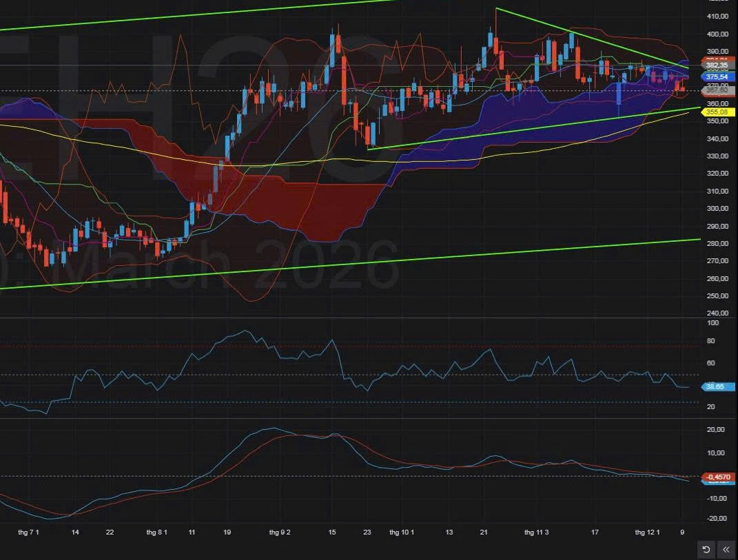Click the 'thg 10 1' date marker
This screenshot has height=560, width=738.
(402, 532)
